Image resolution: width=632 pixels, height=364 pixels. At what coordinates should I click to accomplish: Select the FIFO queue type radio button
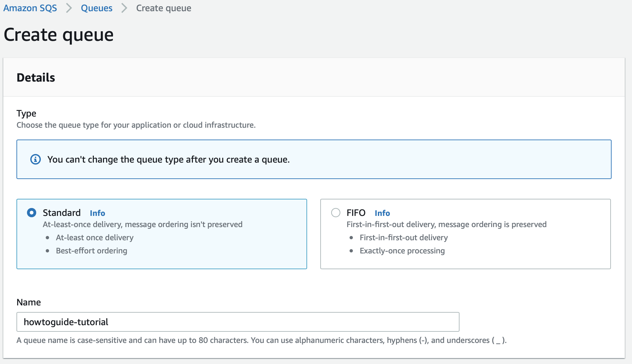pyautogui.click(x=335, y=213)
